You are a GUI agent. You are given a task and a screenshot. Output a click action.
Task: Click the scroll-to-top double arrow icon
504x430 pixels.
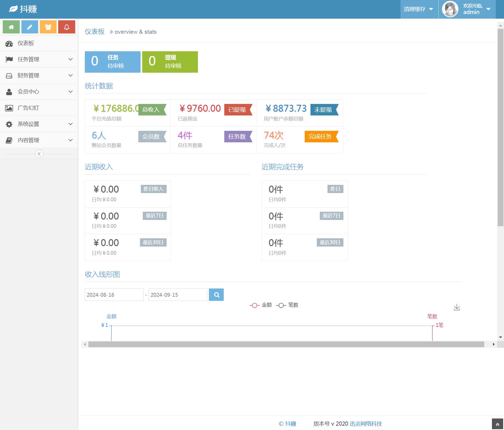point(497,424)
